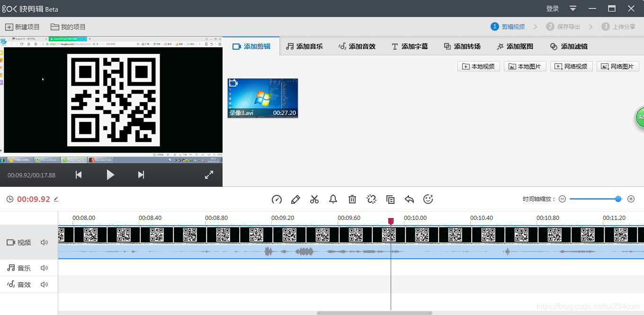The image size is (644, 315).
Task: Switch to 添加转场 tab
Action: click(x=462, y=46)
